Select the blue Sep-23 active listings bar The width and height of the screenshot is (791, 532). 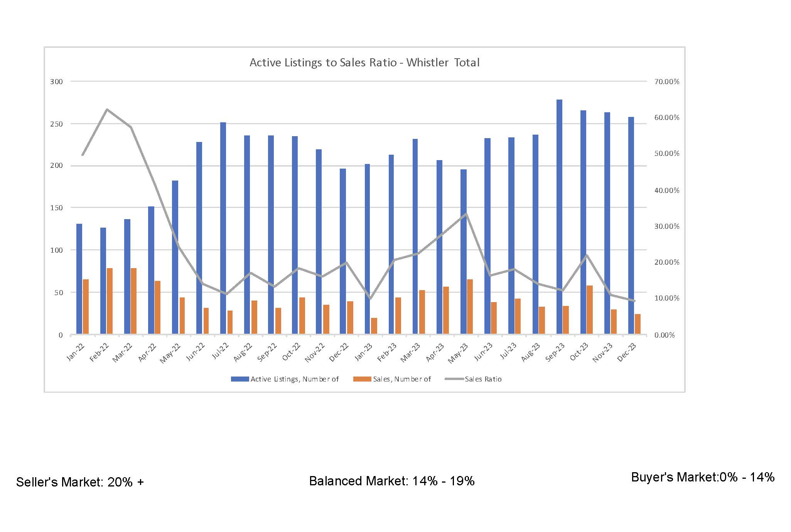click(x=559, y=217)
